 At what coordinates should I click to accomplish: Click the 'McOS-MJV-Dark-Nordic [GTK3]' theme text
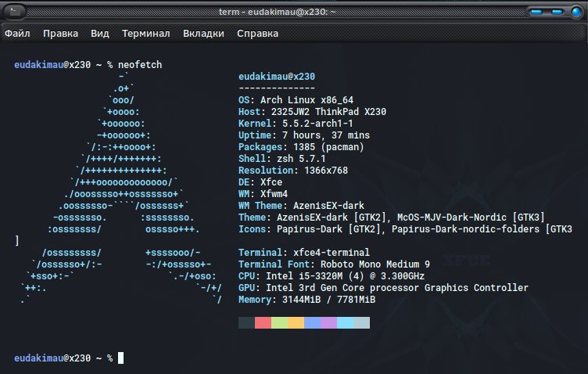(471, 218)
